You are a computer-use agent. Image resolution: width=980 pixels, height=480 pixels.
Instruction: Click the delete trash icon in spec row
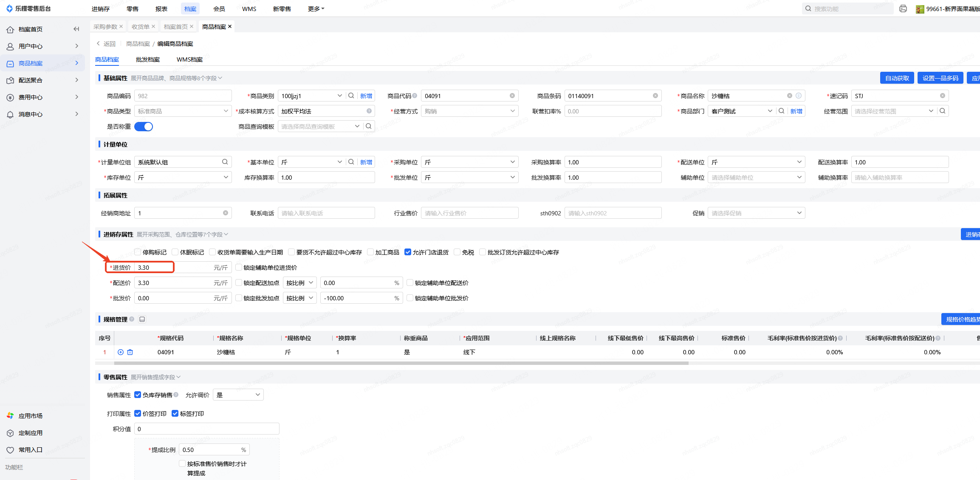[x=130, y=352]
